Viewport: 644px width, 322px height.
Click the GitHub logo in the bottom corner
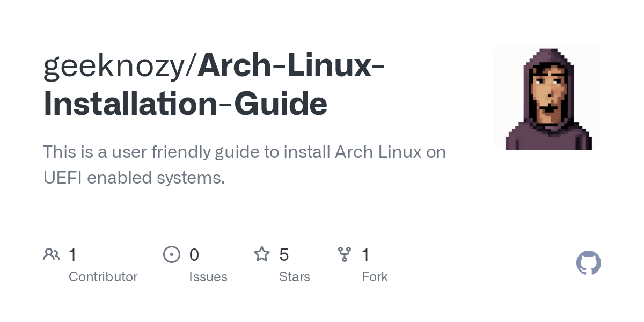pos(588,263)
